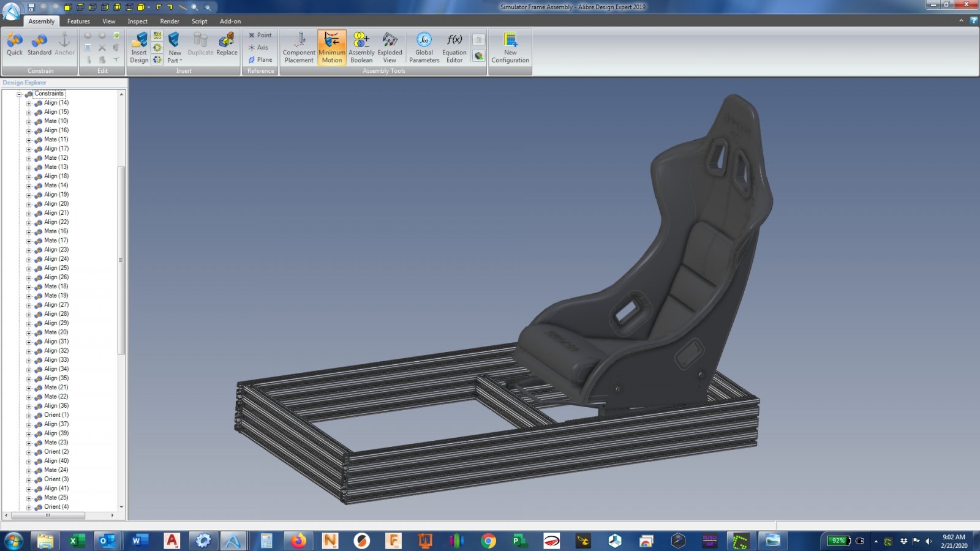Select Mate (13) constraint
Image resolution: width=980 pixels, height=551 pixels.
[x=56, y=167]
